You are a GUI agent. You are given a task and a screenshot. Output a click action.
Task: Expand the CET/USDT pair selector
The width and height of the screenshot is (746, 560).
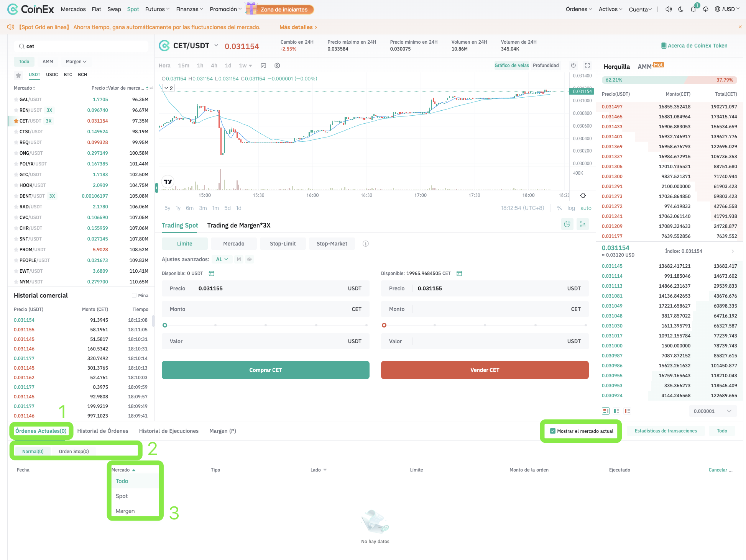click(216, 46)
